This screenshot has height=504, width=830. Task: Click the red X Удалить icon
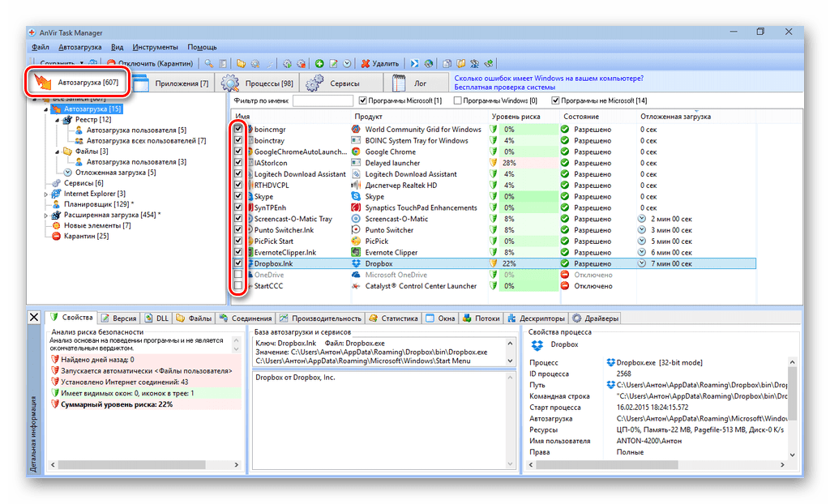click(x=366, y=63)
